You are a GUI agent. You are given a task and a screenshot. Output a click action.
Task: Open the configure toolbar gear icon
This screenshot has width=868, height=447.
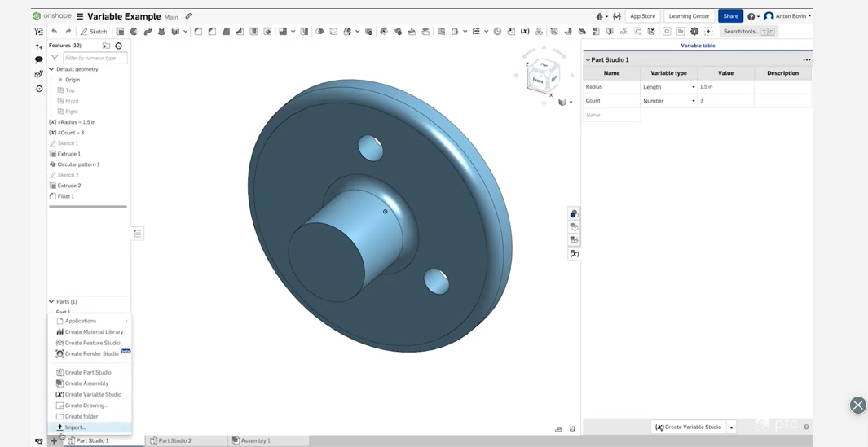[694, 32]
